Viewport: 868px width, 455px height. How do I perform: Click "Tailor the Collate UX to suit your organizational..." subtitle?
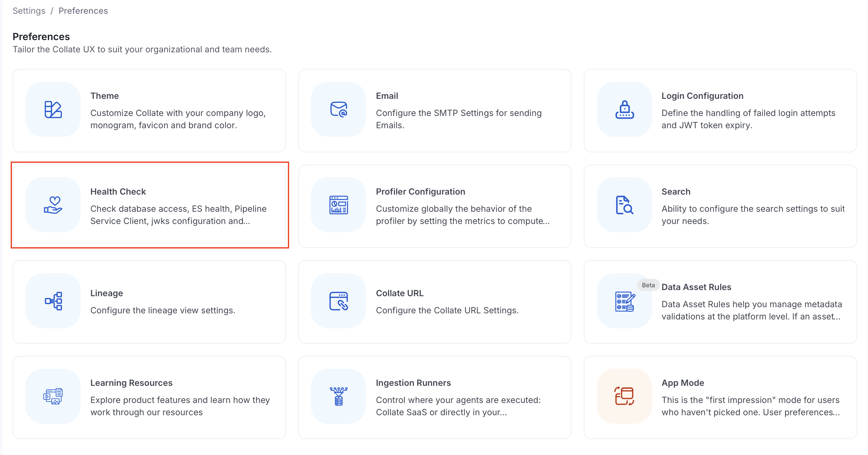(142, 50)
